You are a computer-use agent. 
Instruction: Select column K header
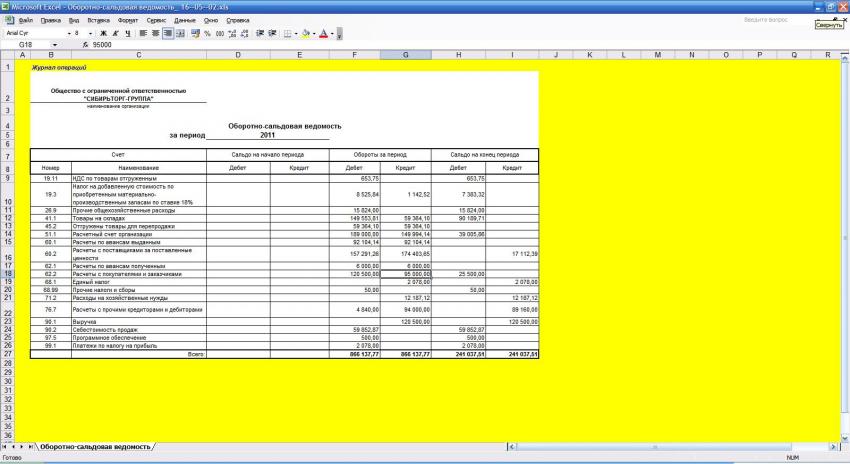point(589,55)
